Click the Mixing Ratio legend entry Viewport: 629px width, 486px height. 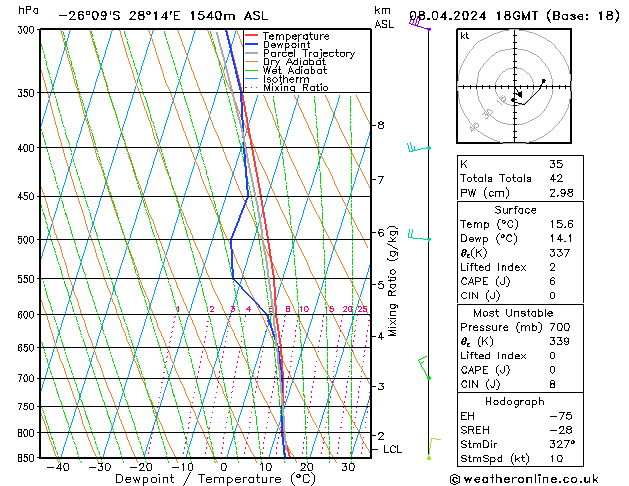click(x=287, y=87)
